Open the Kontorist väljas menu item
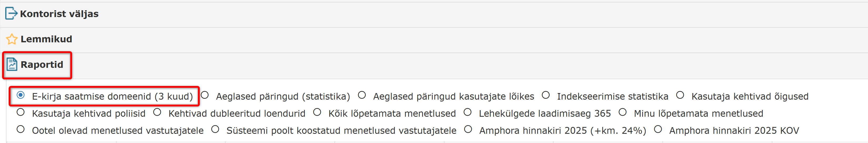 pos(59,14)
